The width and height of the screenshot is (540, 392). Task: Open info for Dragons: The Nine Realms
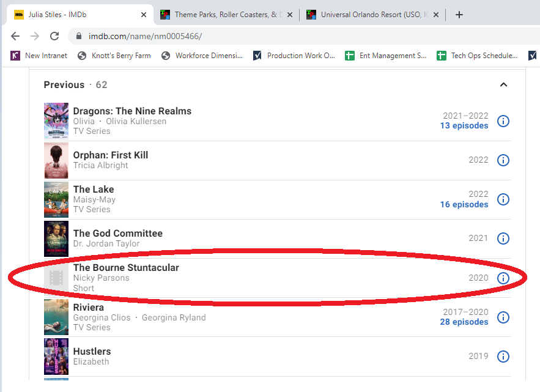pos(503,121)
